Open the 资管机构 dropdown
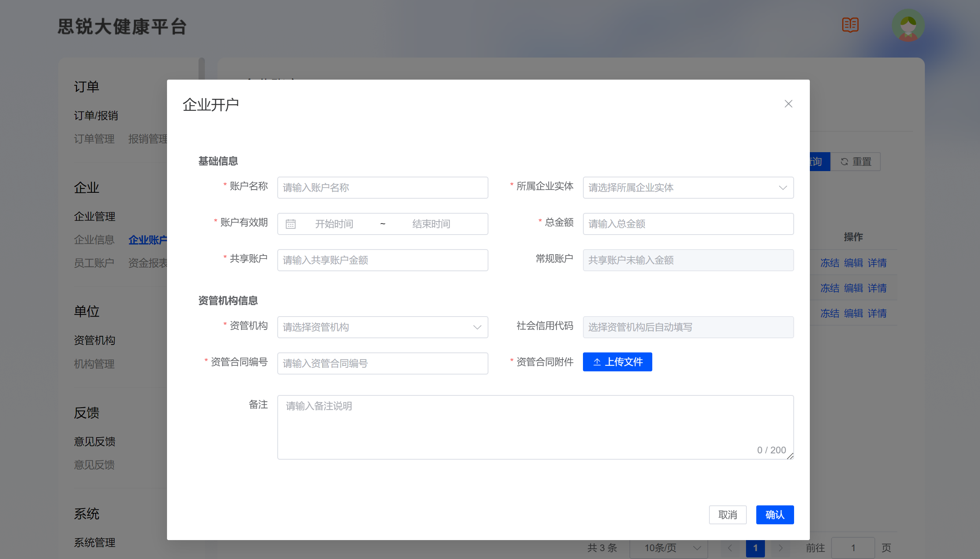This screenshot has height=559, width=980. point(382,327)
